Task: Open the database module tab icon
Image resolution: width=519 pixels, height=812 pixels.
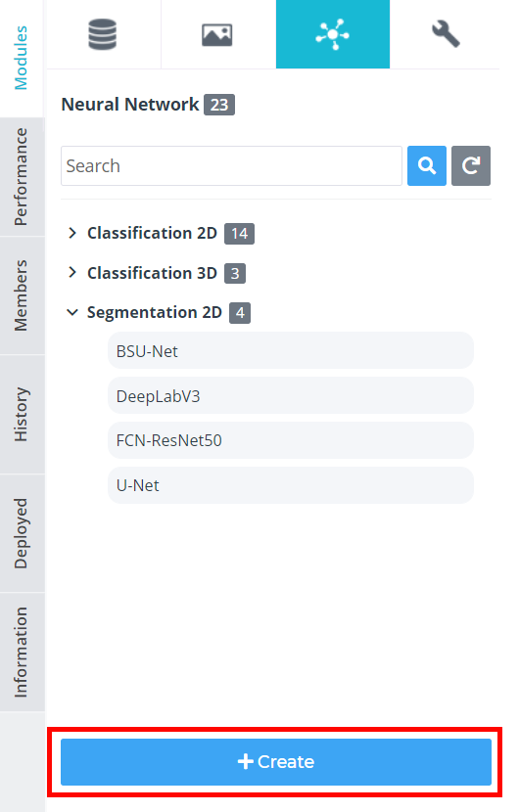Action: point(103,34)
